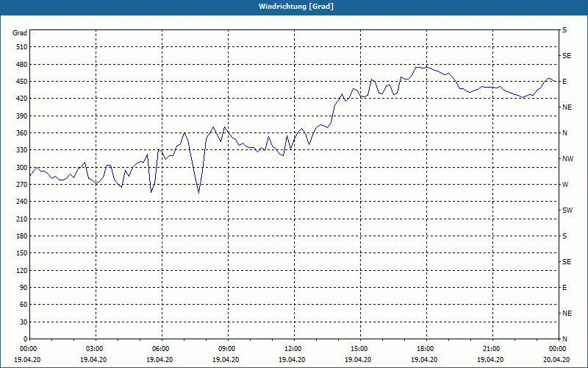Click the 09:00 time label
This screenshot has width=588, height=368.
coord(227,349)
